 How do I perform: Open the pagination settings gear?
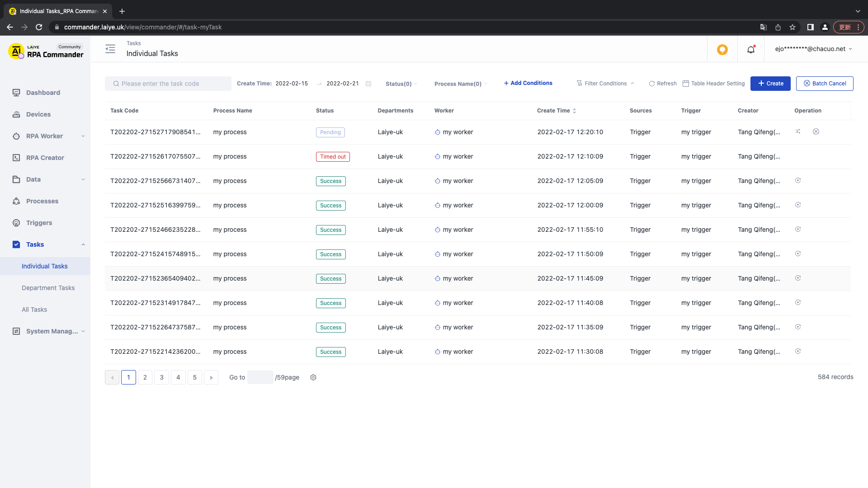pos(313,377)
